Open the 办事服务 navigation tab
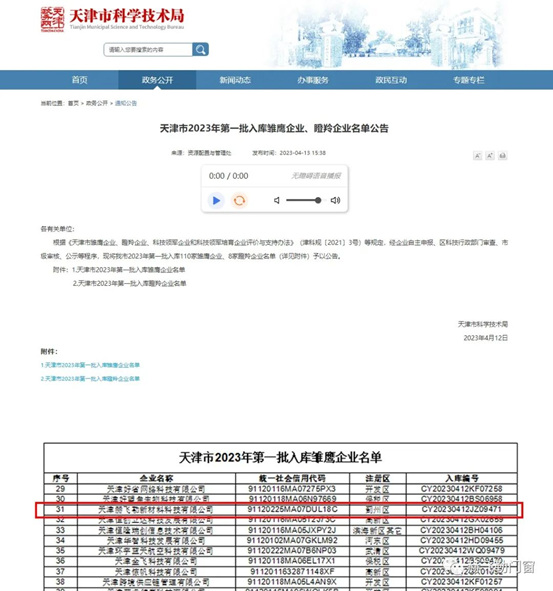The height and width of the screenshot is (591, 553). coord(313,80)
